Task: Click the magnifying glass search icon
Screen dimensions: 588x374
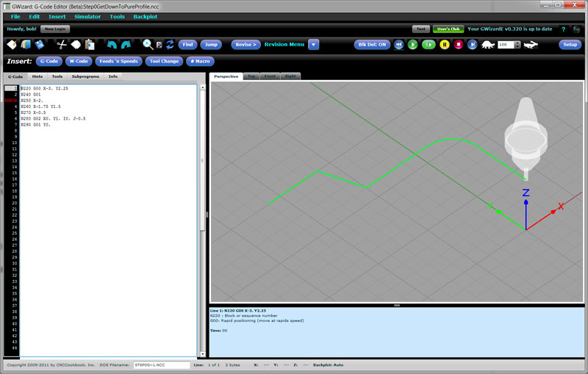Action: coord(148,45)
